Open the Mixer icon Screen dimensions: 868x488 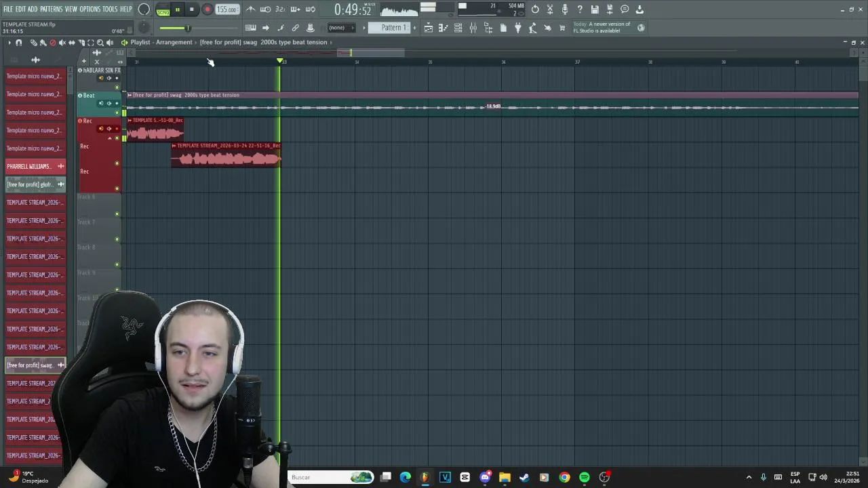click(x=473, y=28)
